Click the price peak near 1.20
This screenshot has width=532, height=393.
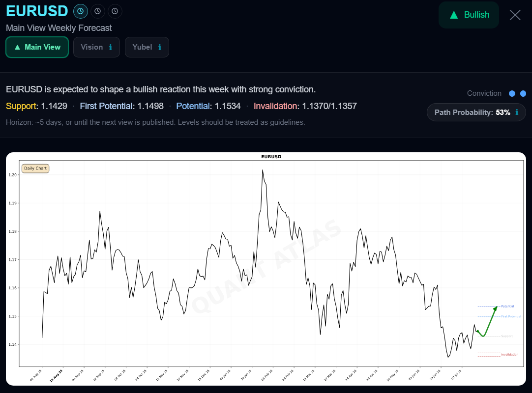click(263, 170)
